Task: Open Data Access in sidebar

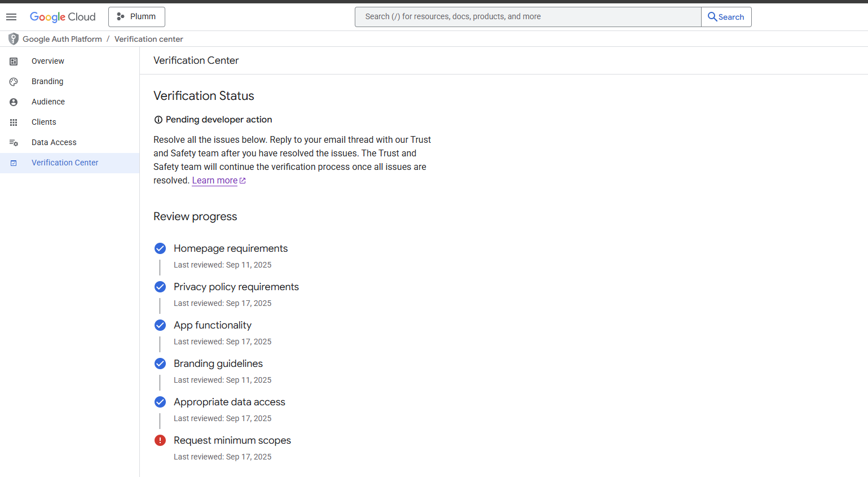Action: coord(70,142)
